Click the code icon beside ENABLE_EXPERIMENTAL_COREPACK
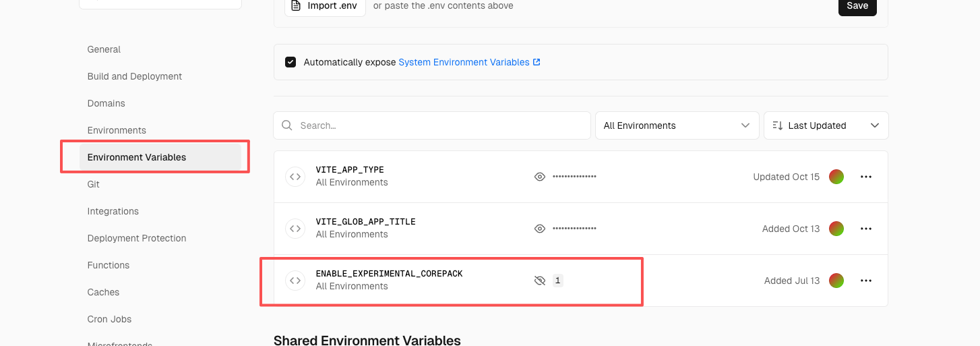 (295, 281)
